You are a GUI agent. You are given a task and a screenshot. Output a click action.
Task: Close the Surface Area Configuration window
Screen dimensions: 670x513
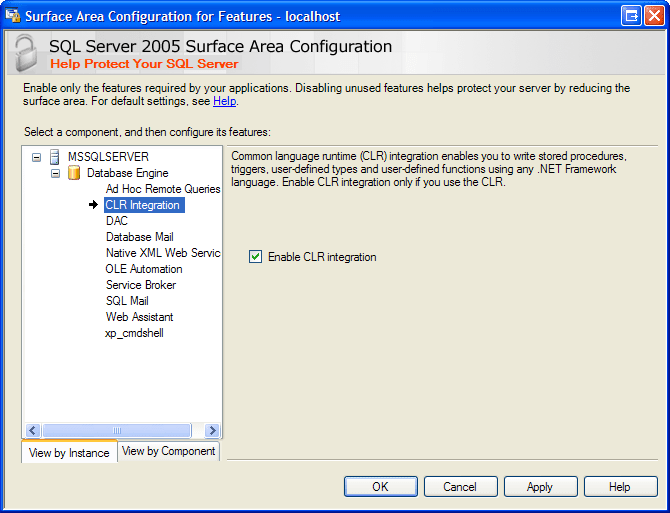pos(654,16)
